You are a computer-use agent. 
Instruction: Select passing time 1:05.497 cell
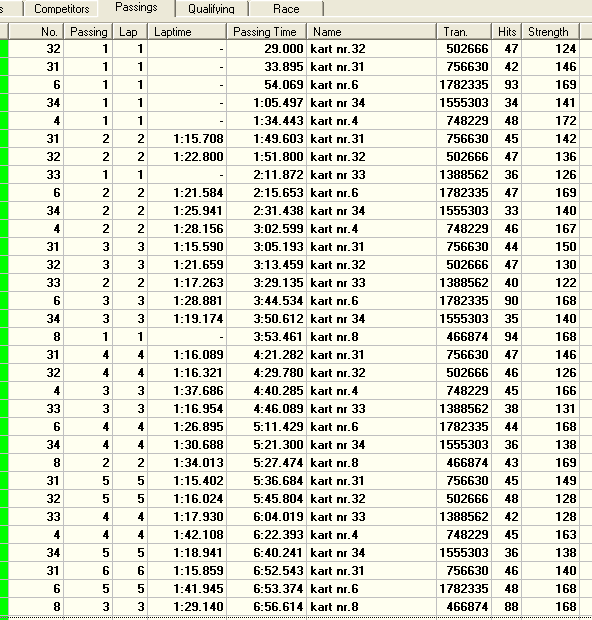266,103
